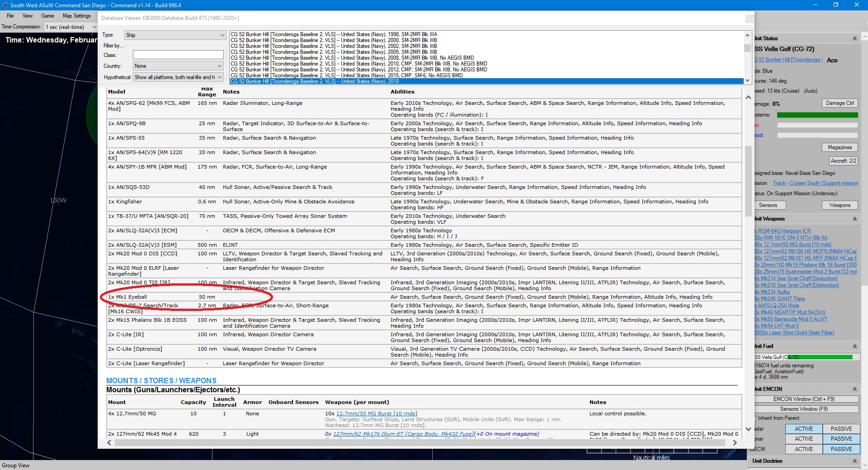Open the Game menu
The image size is (868, 470).
[47, 16]
